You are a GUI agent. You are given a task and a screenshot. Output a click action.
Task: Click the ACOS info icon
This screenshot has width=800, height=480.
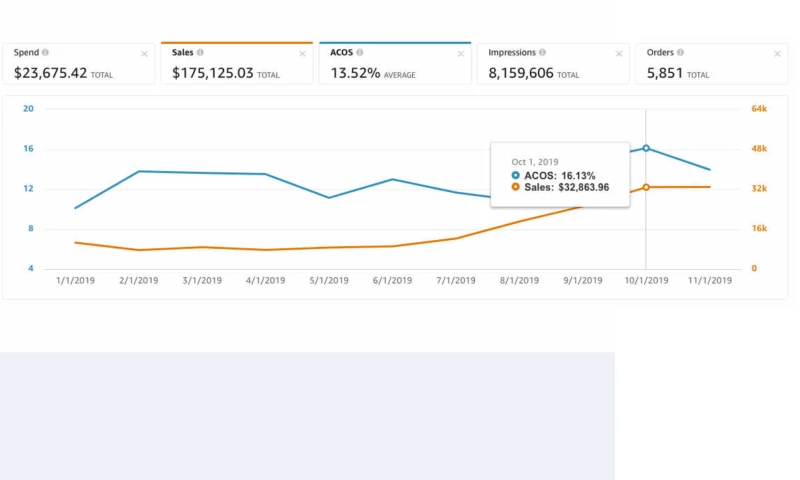tap(360, 52)
